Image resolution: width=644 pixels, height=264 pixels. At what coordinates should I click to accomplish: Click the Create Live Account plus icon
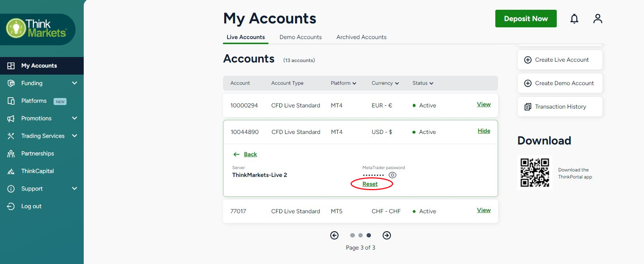pyautogui.click(x=528, y=60)
